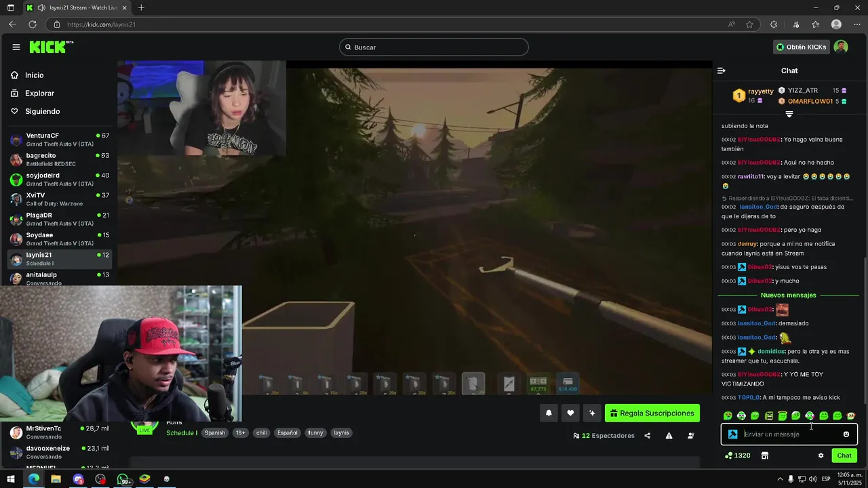Mute the tab via speaker icon
This screenshot has height=488, width=868.
(42, 7)
